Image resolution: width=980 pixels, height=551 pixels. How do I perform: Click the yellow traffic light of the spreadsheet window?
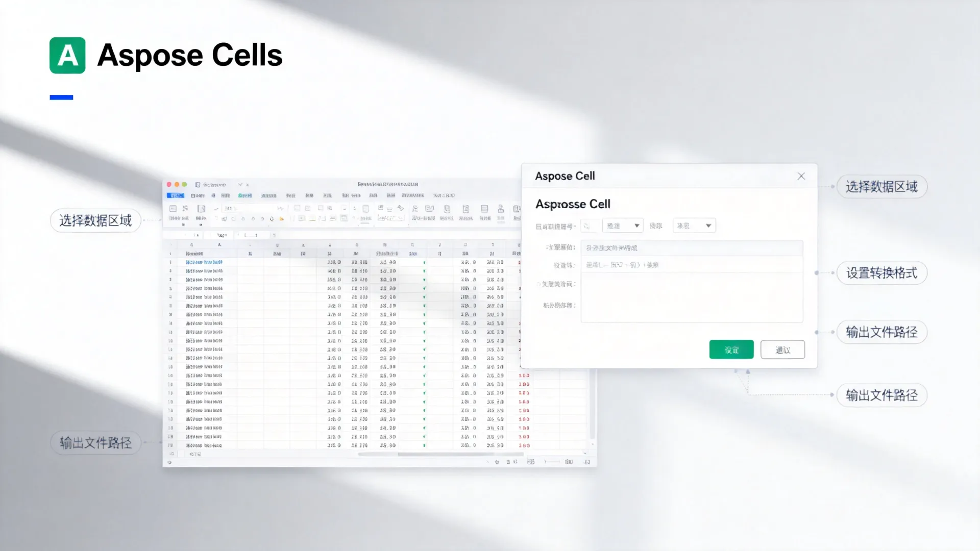point(177,185)
